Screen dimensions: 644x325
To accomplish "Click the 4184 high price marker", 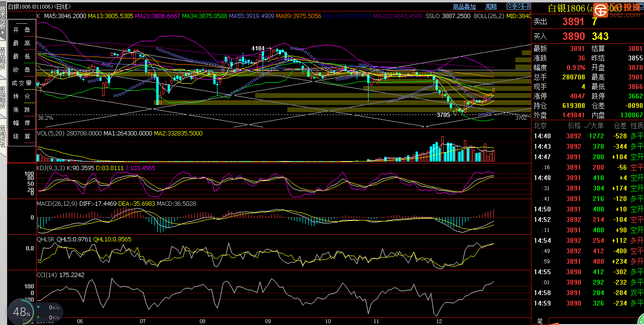I will 258,48.
